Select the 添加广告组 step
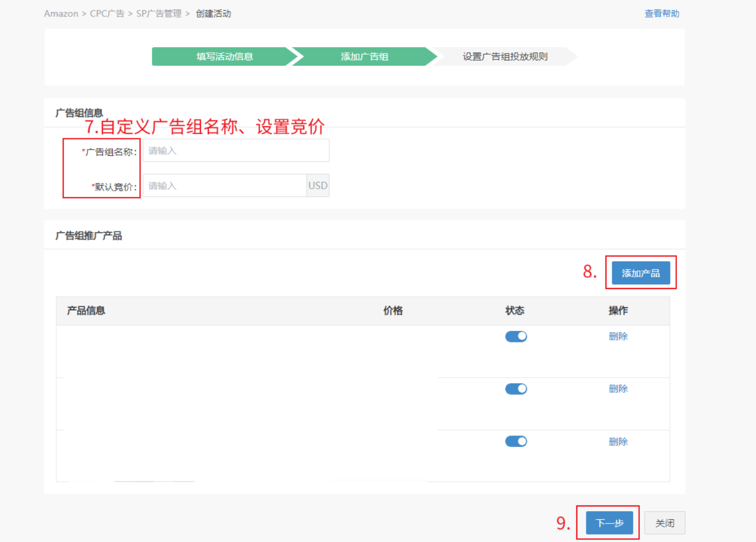The image size is (756, 542). coord(364,57)
